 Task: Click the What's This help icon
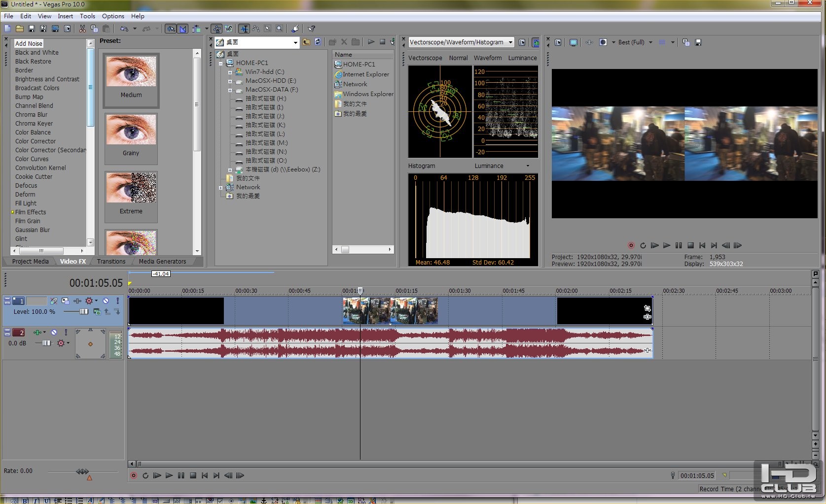311,29
